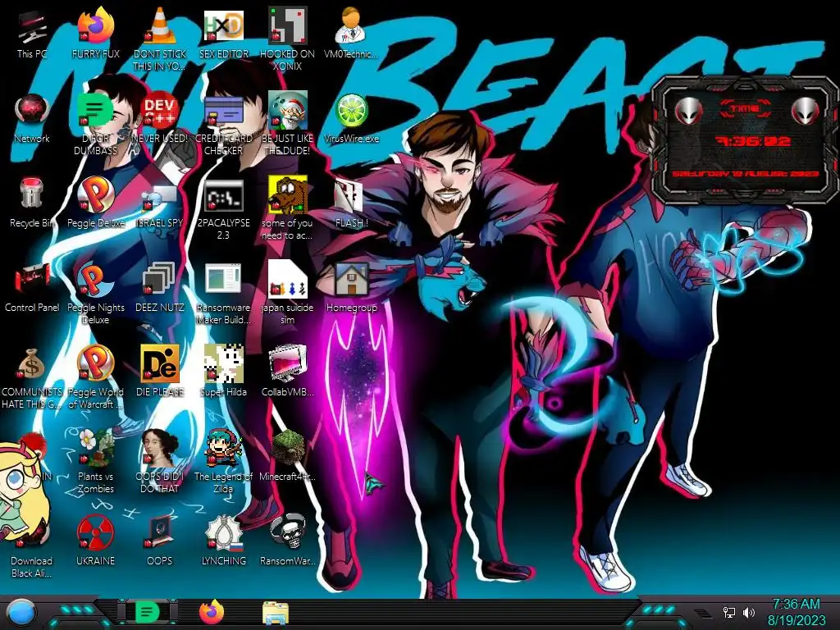Click the taskbar clock showing 7:36 AM
840x630 pixels.
pyautogui.click(x=797, y=612)
